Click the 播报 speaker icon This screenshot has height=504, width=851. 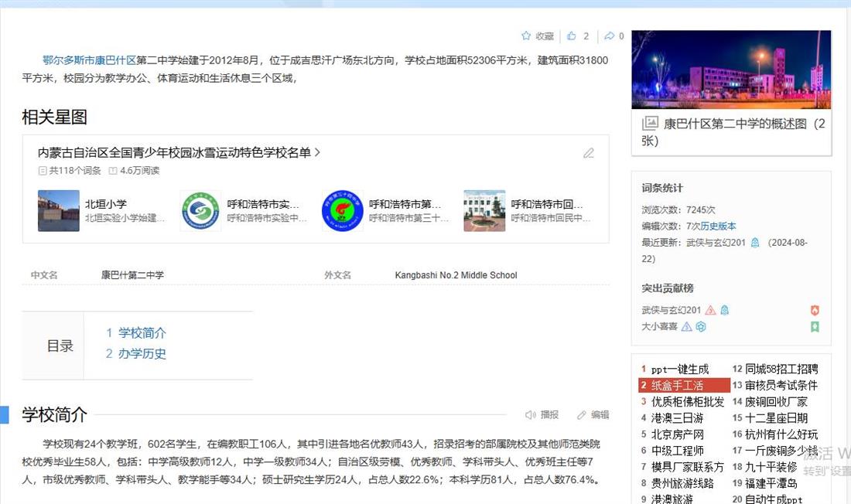[x=530, y=415]
